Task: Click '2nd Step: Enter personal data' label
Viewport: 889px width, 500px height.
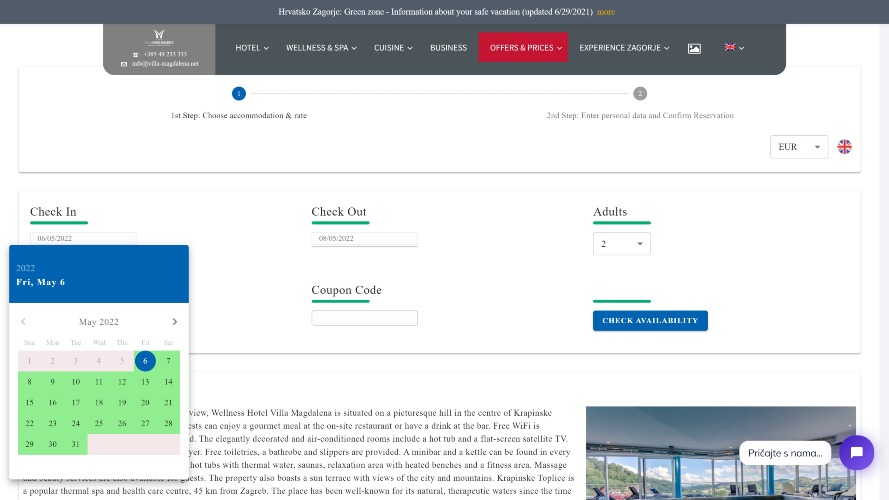Action: (x=640, y=115)
